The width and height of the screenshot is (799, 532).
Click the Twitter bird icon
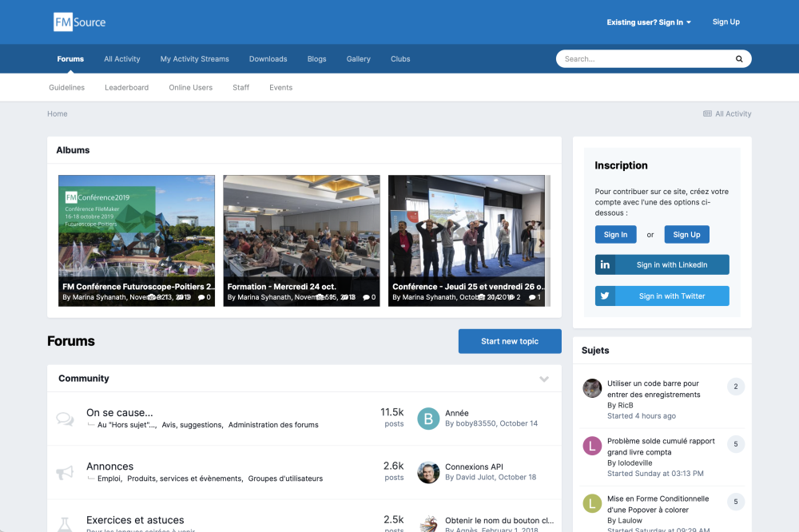(x=606, y=296)
